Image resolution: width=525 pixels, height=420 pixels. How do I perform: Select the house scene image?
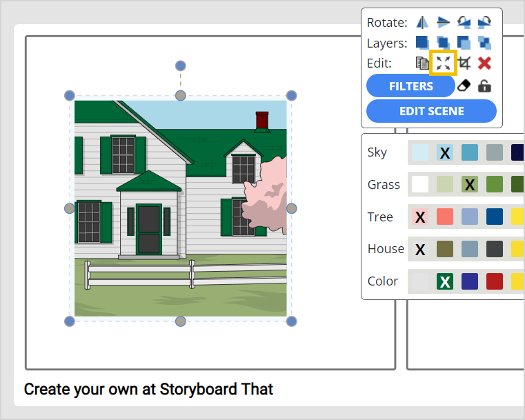coord(181,208)
